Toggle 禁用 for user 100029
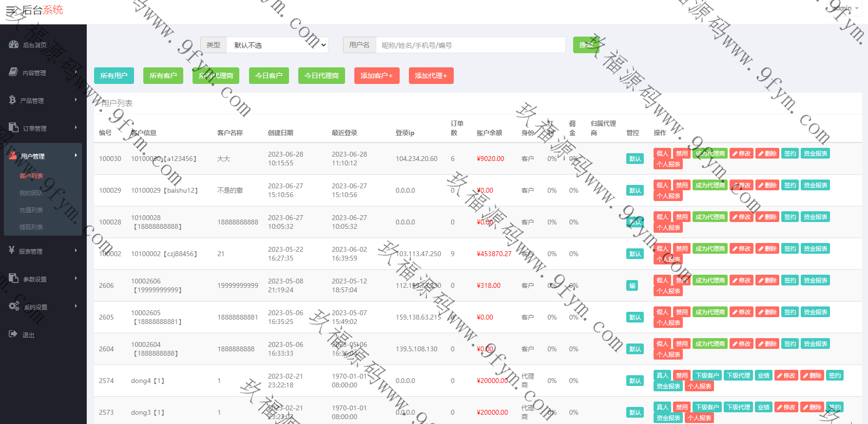 [x=681, y=185]
